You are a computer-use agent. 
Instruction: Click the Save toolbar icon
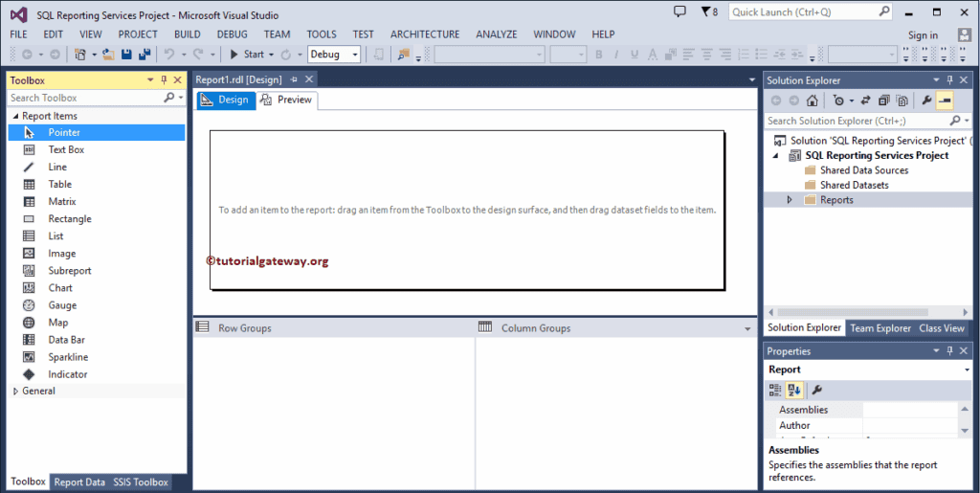click(126, 55)
